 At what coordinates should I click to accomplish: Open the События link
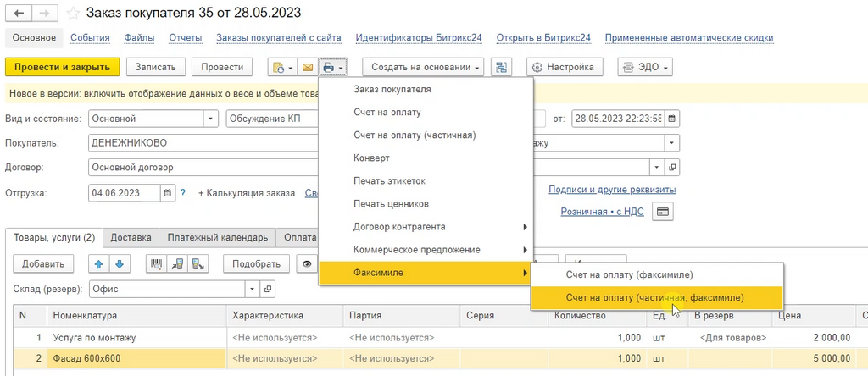pyautogui.click(x=90, y=37)
